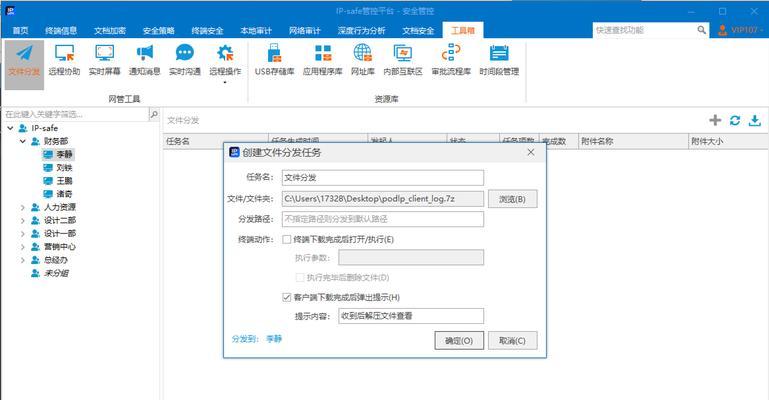Screen dimensions: 769x400
Task: Switch to the 终端安全 tab
Action: pyautogui.click(x=207, y=30)
